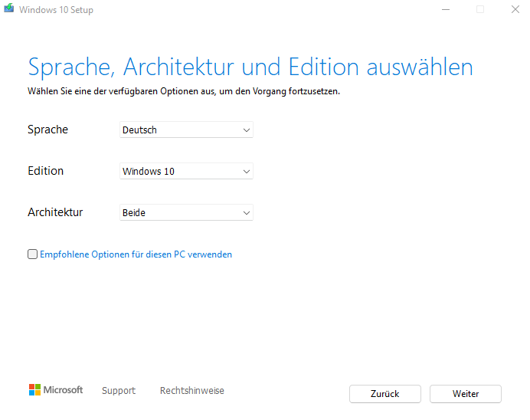Minimize the Windows 10 Setup window
The height and width of the screenshot is (420, 530).
click(446, 10)
